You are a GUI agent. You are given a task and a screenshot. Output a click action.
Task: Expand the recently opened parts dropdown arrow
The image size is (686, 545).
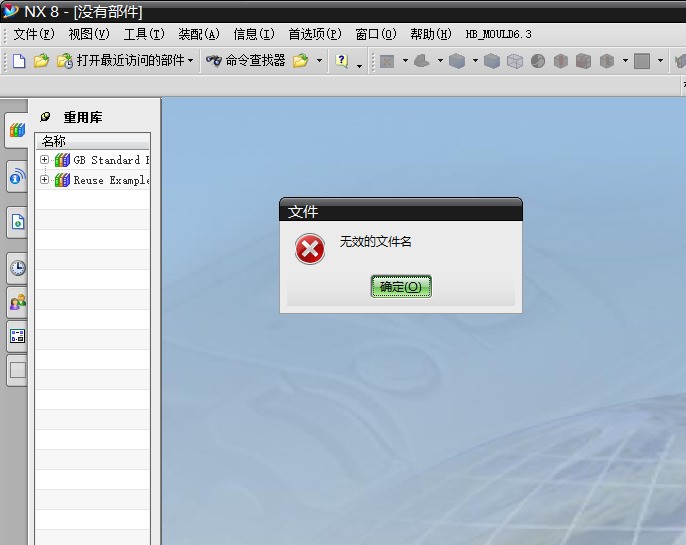[190, 60]
